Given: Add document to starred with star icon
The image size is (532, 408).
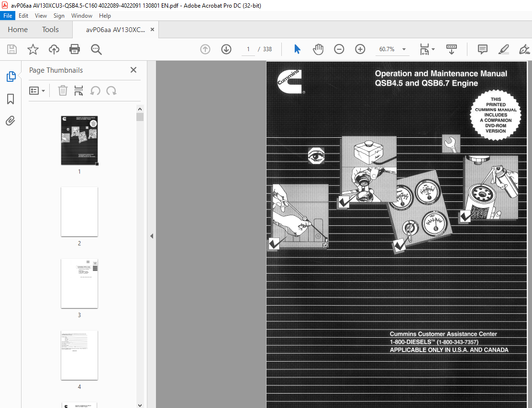Looking at the screenshot, I should tap(33, 50).
